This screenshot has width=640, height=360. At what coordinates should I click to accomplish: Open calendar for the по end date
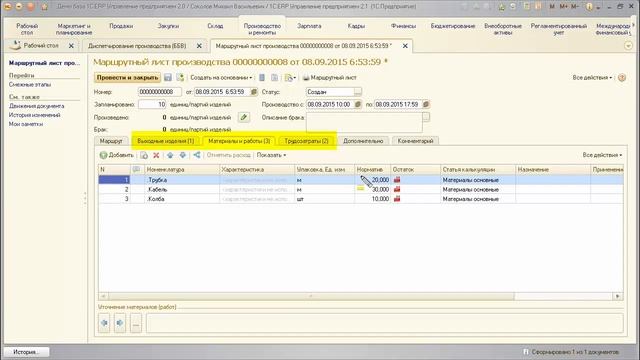point(426,104)
